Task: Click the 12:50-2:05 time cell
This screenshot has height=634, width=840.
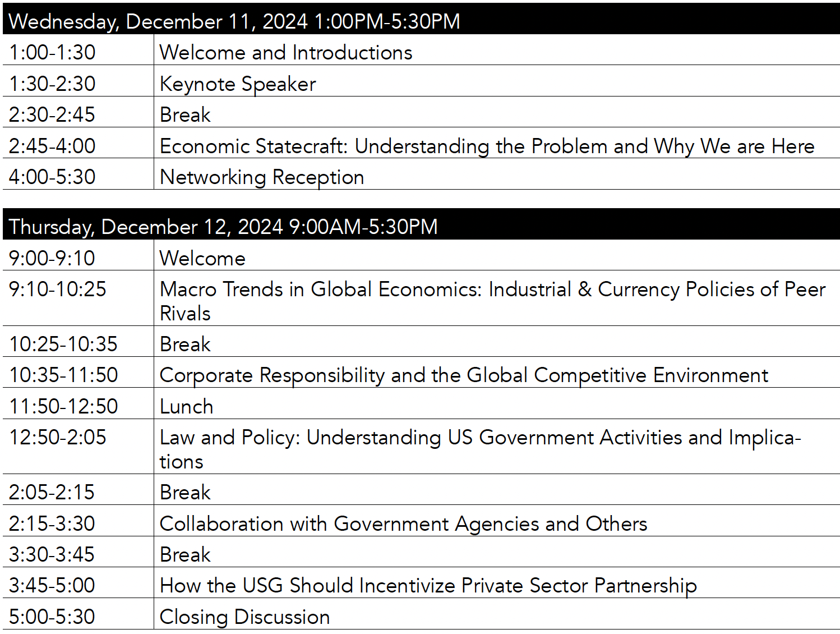Action: [58, 438]
